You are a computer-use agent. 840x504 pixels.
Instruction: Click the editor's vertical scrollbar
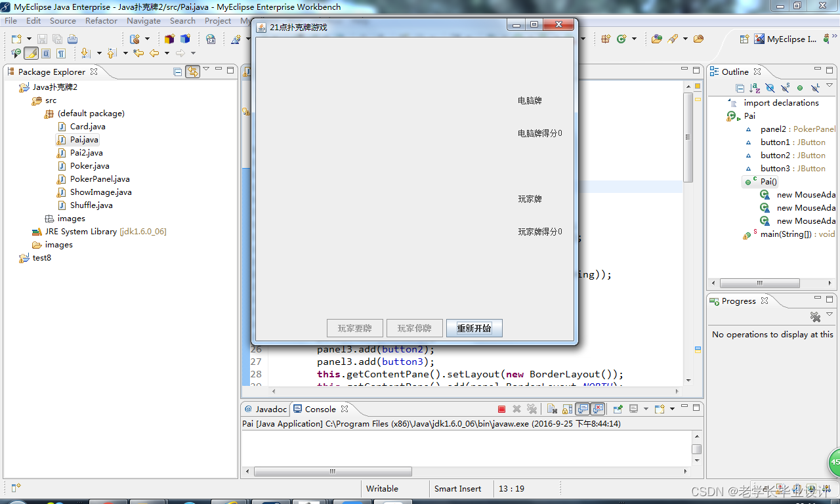coord(689,131)
